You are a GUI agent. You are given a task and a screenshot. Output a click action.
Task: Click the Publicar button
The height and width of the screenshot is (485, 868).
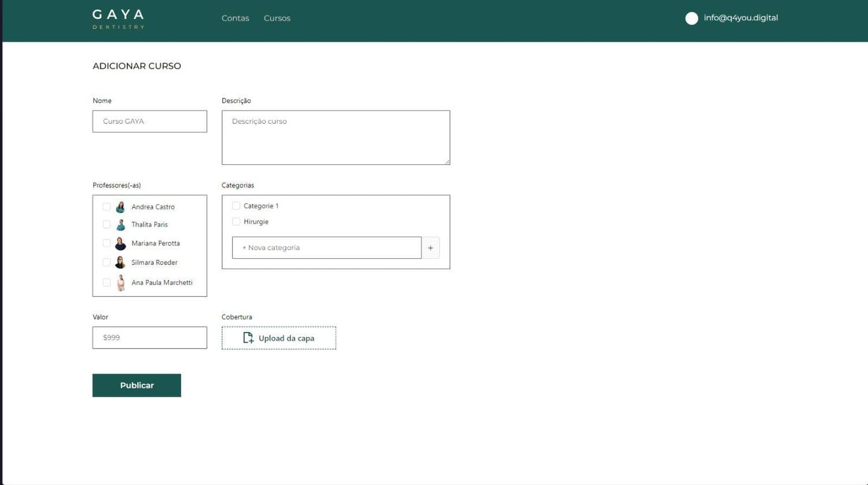(137, 385)
